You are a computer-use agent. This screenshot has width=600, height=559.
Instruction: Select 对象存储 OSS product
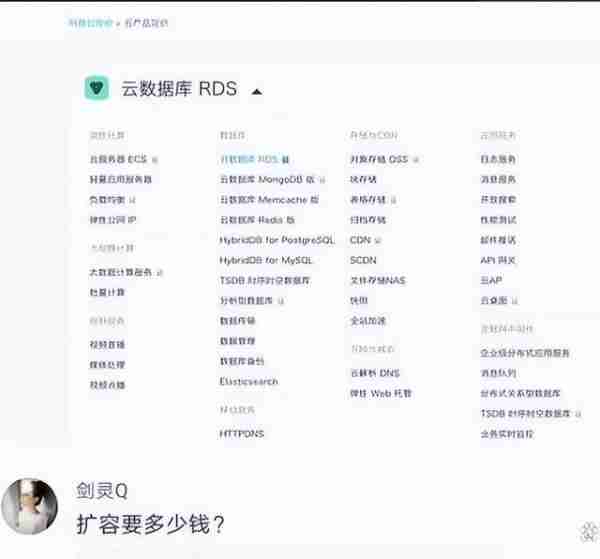click(x=379, y=159)
